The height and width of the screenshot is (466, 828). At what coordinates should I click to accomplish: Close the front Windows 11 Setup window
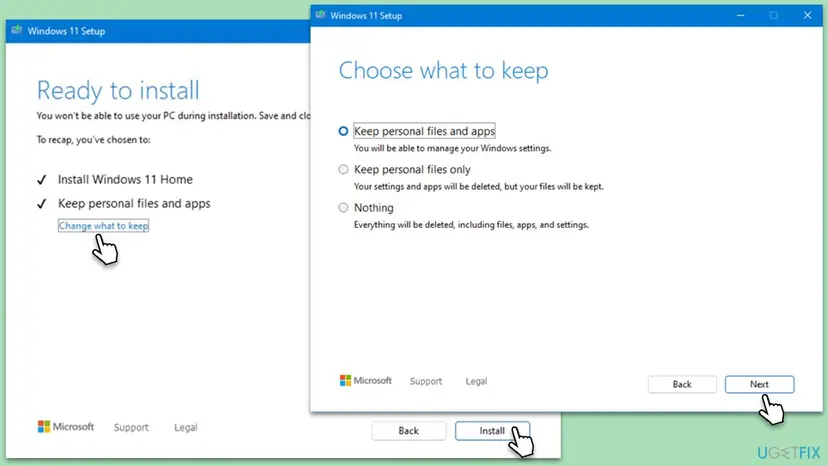pos(807,15)
